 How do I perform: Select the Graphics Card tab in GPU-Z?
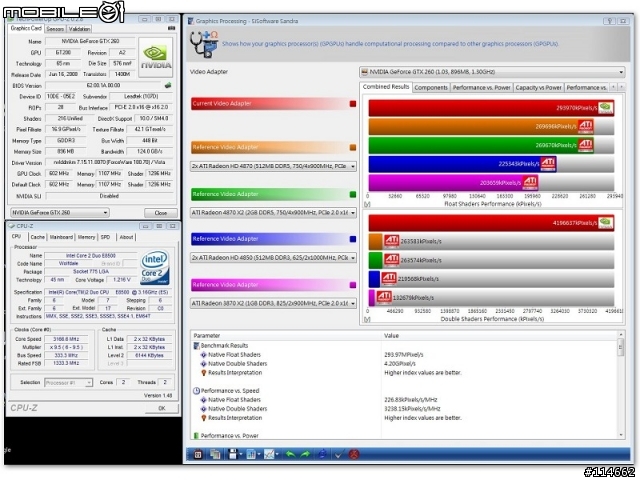pyautogui.click(x=26, y=28)
